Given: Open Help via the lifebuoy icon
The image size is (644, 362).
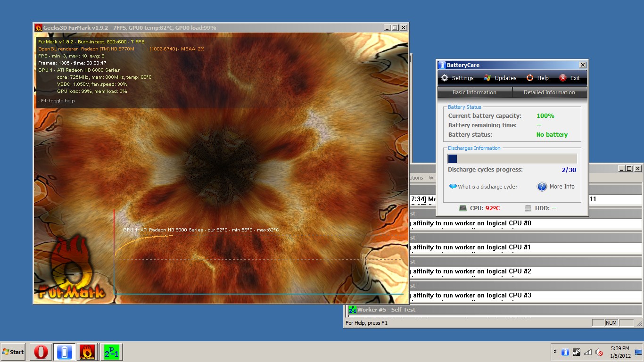Looking at the screenshot, I should (x=530, y=78).
